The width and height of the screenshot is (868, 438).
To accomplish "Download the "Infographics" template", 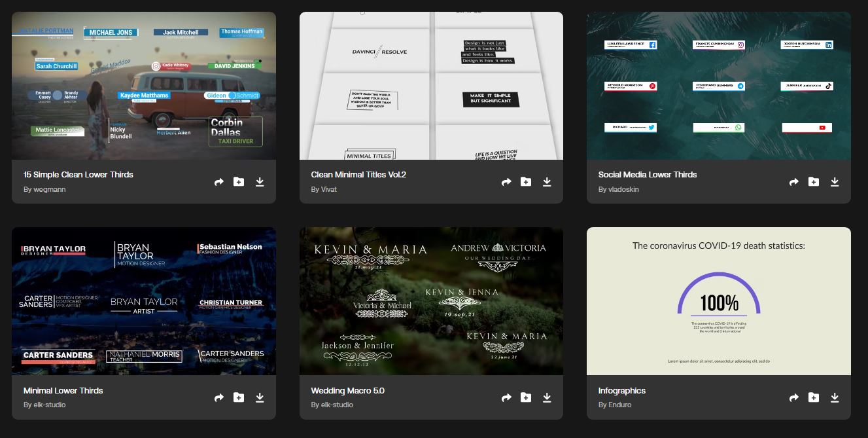I will 835,397.
